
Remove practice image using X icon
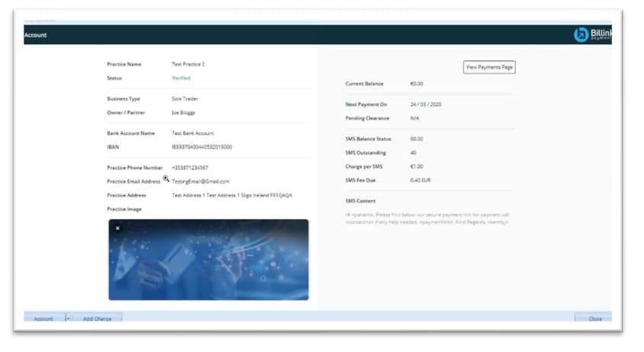click(117, 228)
